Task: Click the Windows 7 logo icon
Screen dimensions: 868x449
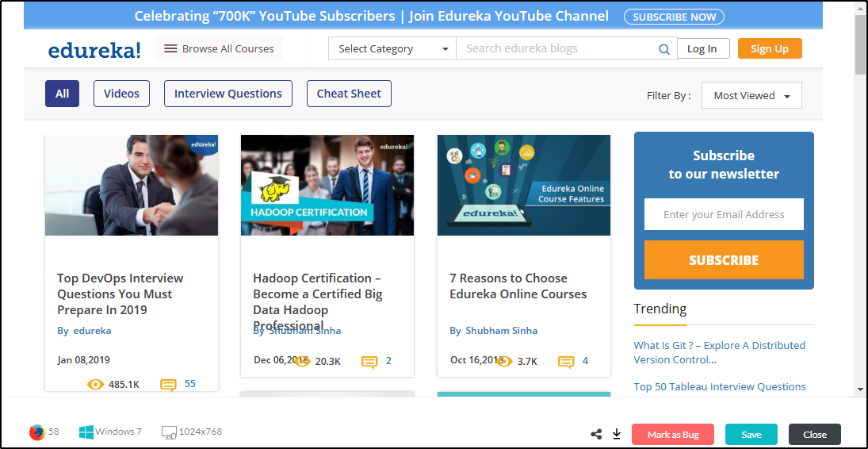Action: point(86,432)
